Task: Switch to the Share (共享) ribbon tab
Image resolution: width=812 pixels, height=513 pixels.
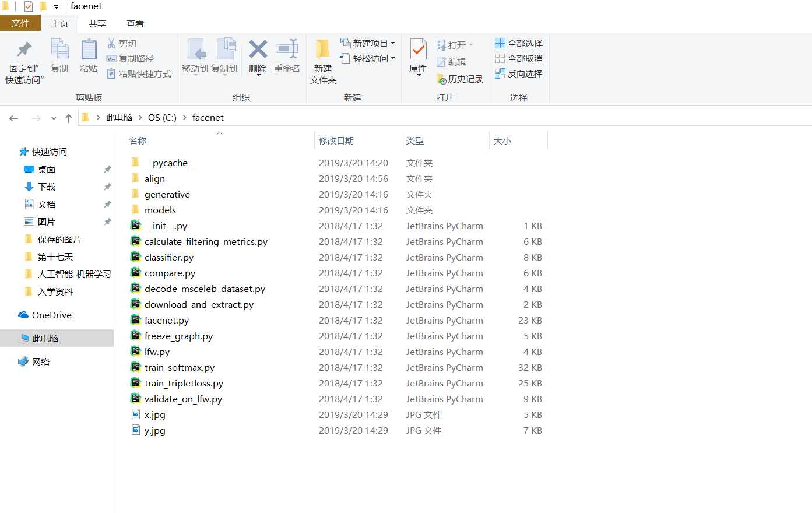Action: [97, 24]
